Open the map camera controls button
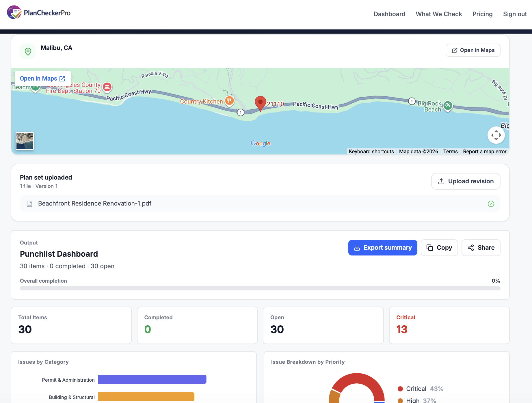 [496, 135]
